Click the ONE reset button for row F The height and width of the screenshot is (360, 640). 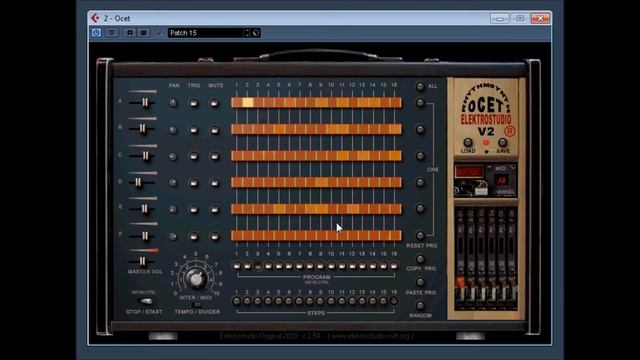(x=420, y=236)
